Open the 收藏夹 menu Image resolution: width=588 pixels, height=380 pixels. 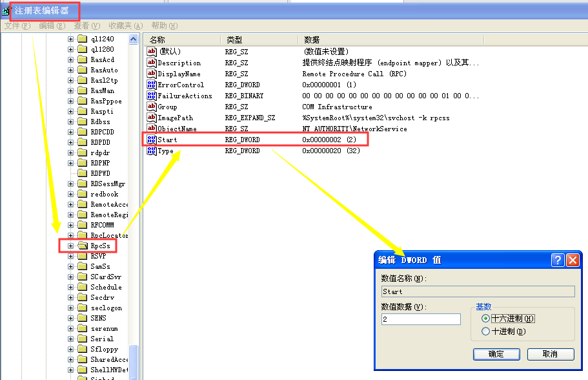[126, 26]
